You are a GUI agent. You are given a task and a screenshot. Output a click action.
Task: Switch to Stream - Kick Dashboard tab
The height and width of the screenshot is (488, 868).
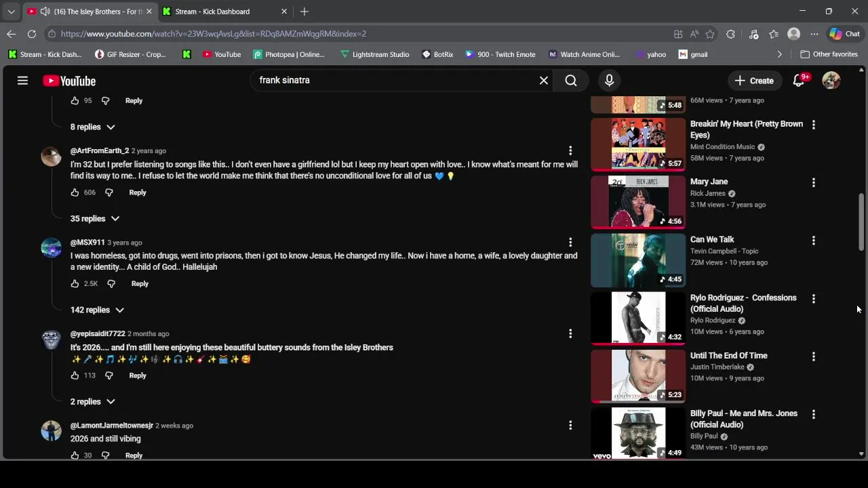[x=226, y=12]
